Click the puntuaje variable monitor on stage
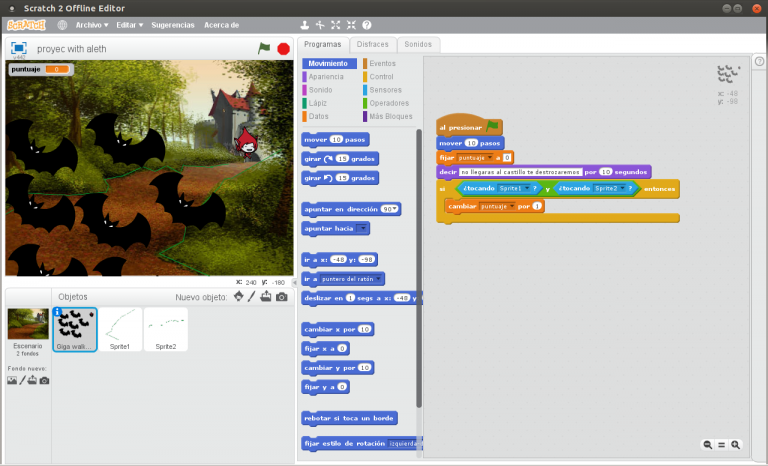Image resolution: width=768 pixels, height=466 pixels. pyautogui.click(x=41, y=70)
